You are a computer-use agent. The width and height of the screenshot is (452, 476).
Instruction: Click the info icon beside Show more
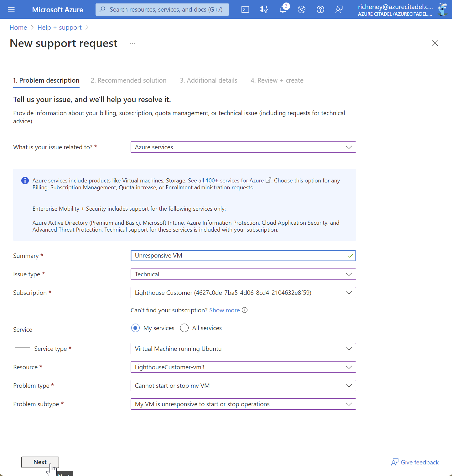coord(245,310)
